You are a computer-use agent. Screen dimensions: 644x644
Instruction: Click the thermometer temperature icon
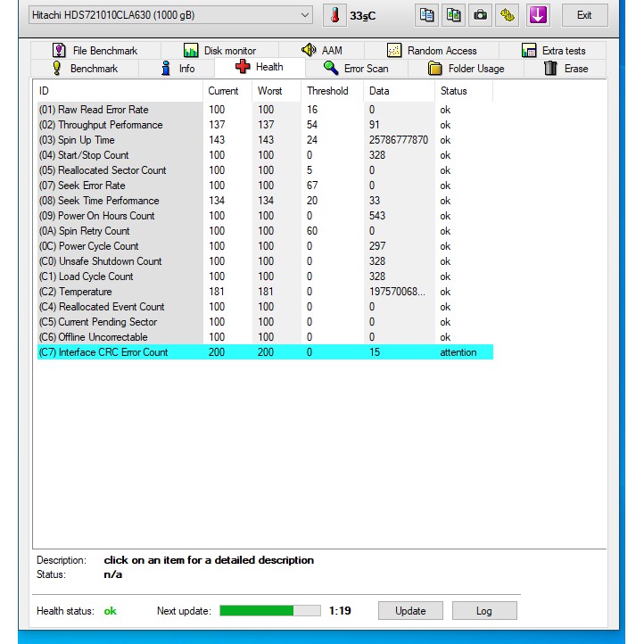click(x=335, y=15)
